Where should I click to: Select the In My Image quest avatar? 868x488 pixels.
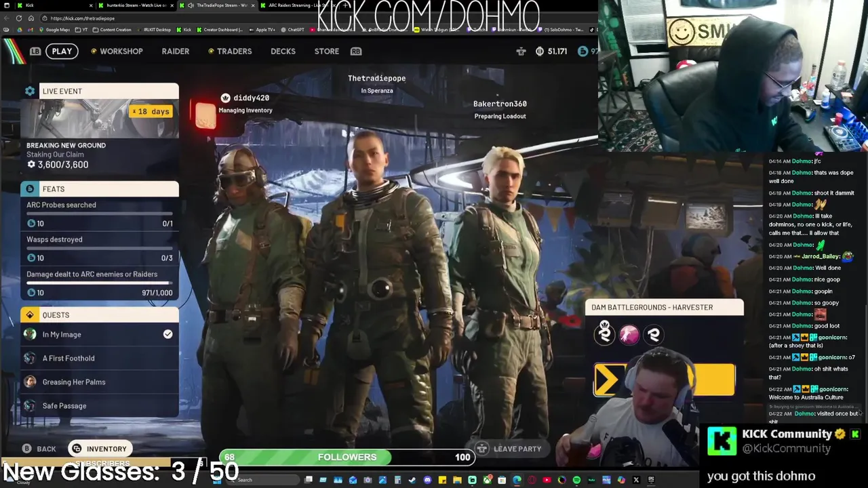click(30, 334)
